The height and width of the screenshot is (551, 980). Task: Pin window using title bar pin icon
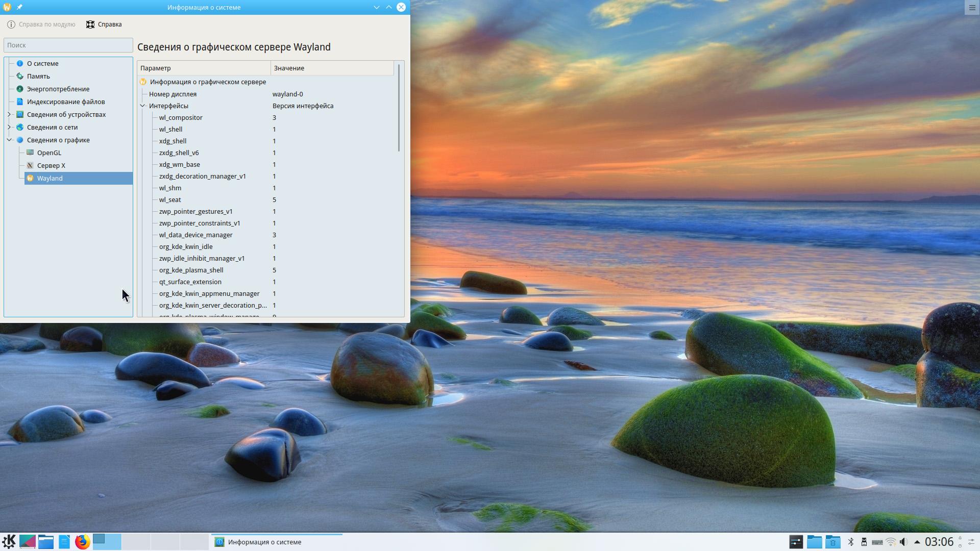[x=19, y=7]
